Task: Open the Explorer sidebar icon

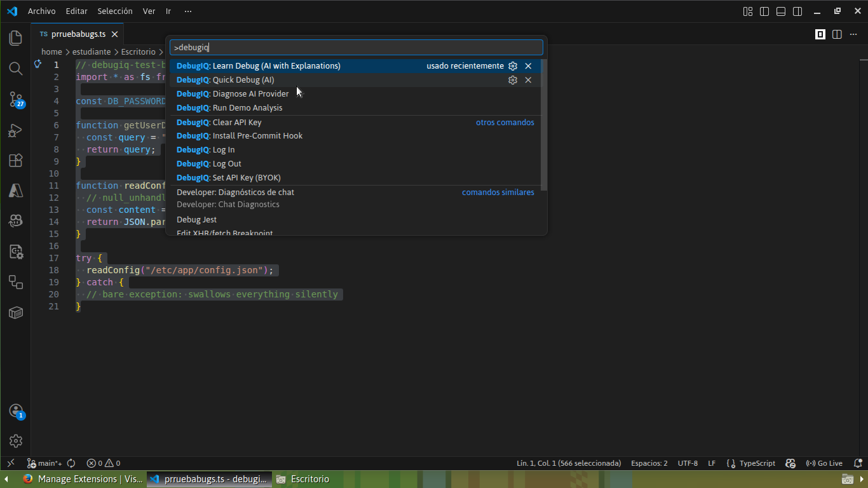Action: coord(15,38)
